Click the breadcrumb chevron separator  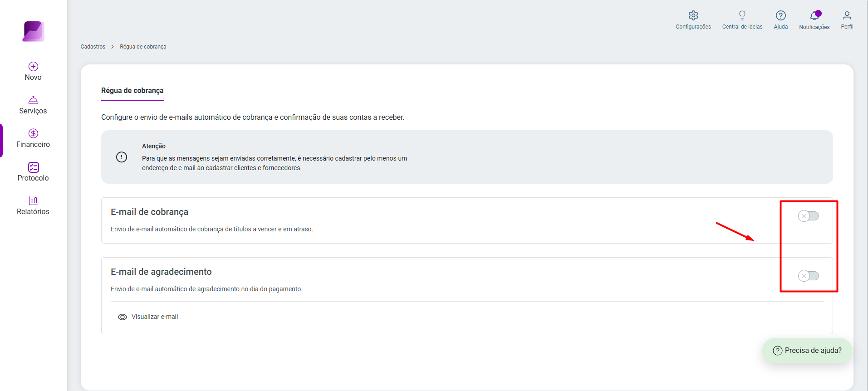113,47
